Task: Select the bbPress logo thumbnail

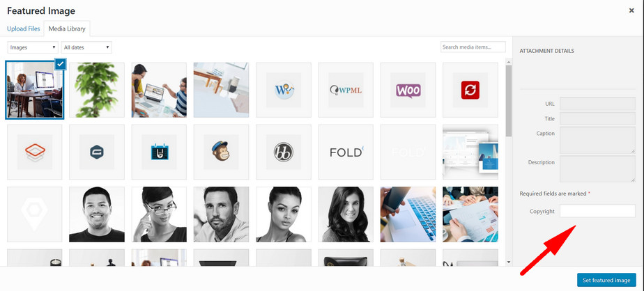Action: pyautogui.click(x=284, y=152)
